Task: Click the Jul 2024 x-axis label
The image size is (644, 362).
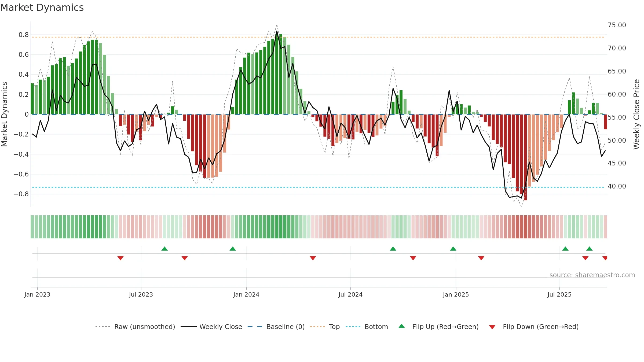Action: coord(350,294)
